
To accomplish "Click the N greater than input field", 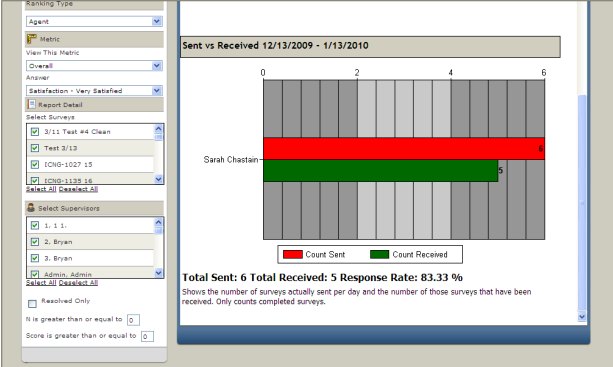I will (133, 320).
